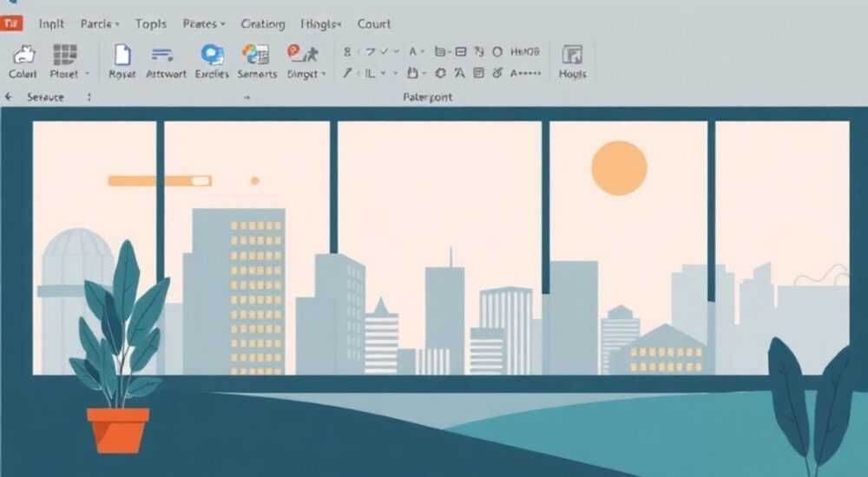Click the Serauce label in the lower bar
868x477 pixels.
click(45, 97)
